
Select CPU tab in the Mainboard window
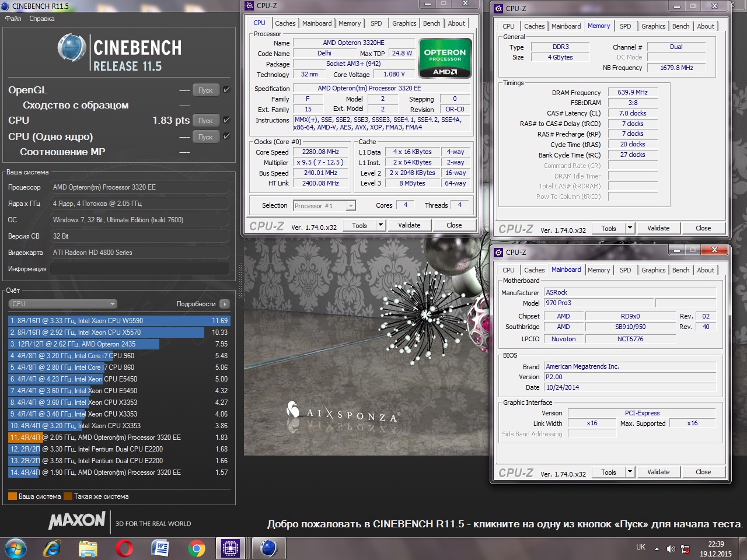click(x=508, y=270)
